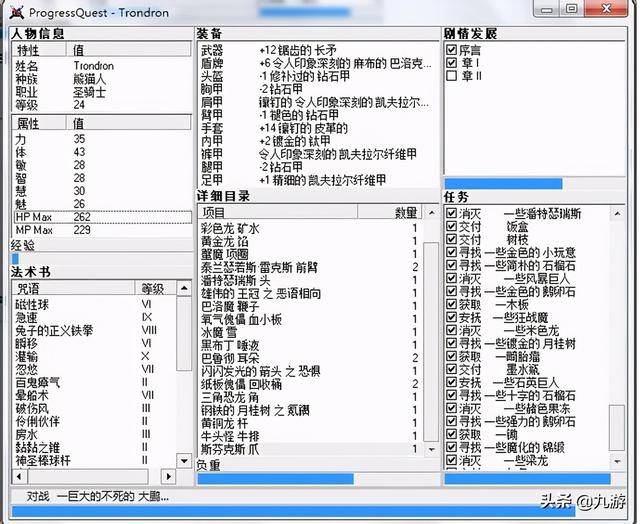The height and width of the screenshot is (524, 640).
Task: Click the quest list scroll down arrow
Action: click(x=617, y=461)
